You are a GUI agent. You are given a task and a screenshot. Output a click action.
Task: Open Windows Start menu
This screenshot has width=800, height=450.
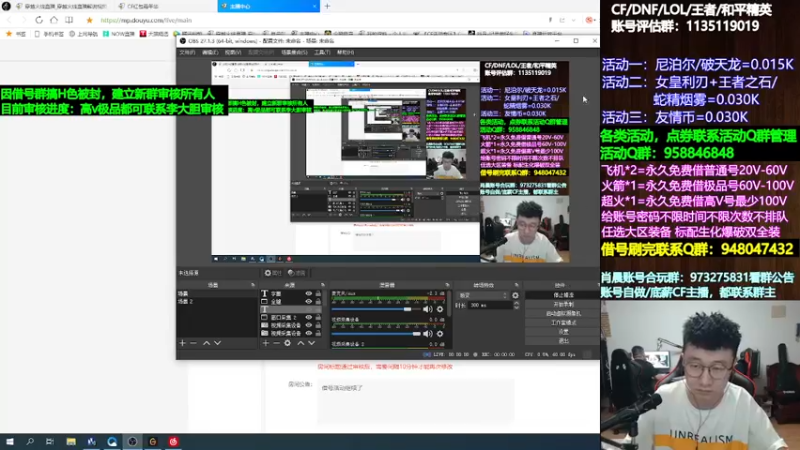pos(10,442)
